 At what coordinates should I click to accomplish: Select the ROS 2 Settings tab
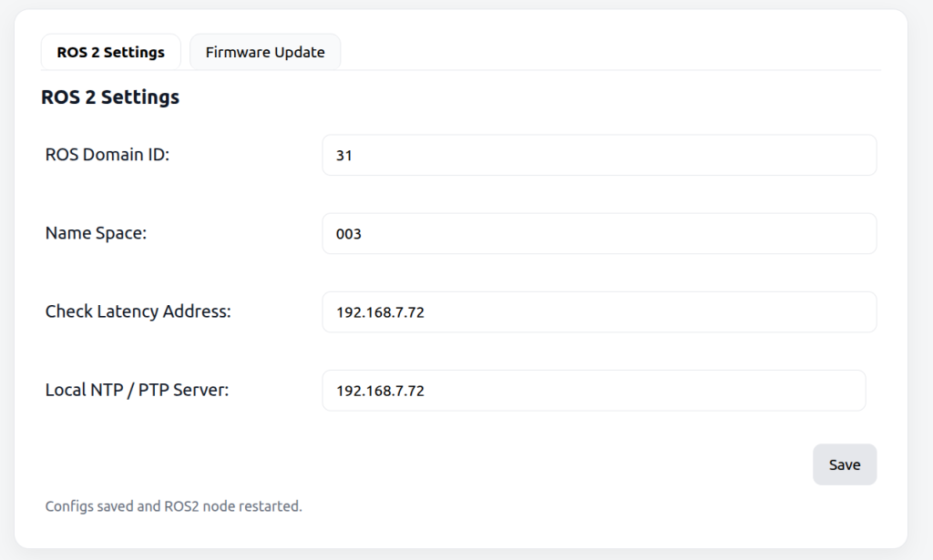pyautogui.click(x=110, y=52)
